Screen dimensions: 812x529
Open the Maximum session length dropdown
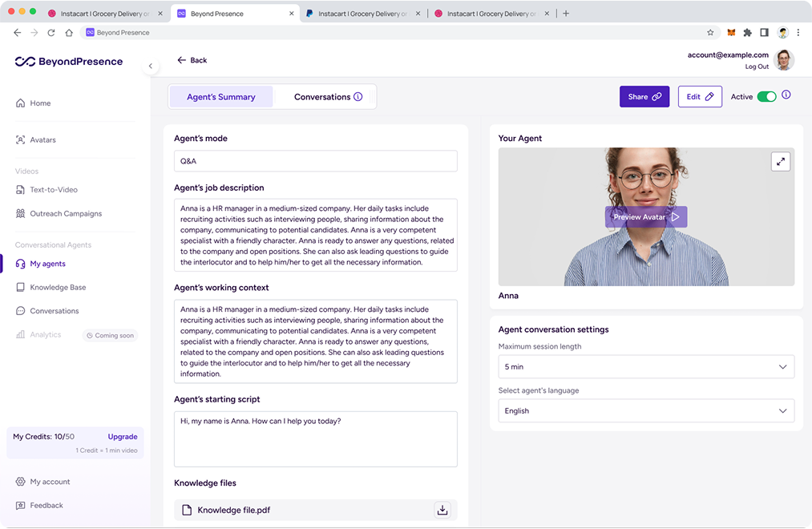pyautogui.click(x=646, y=366)
